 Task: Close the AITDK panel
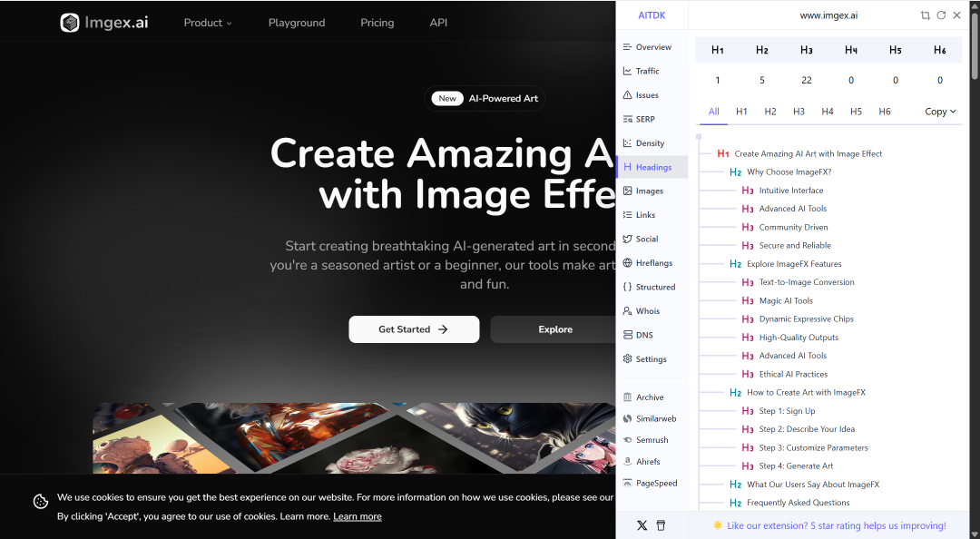click(957, 15)
